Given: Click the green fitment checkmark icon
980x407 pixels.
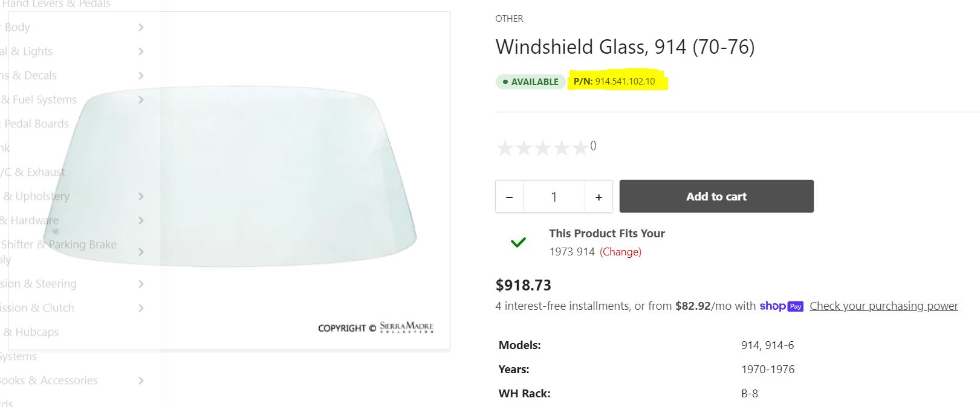Looking at the screenshot, I should click(518, 242).
